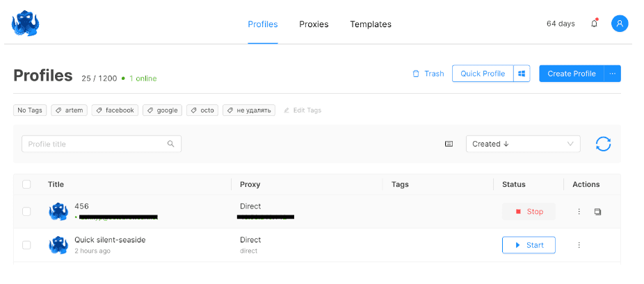
Task: Open the user account avatar menu
Action: pyautogui.click(x=620, y=24)
